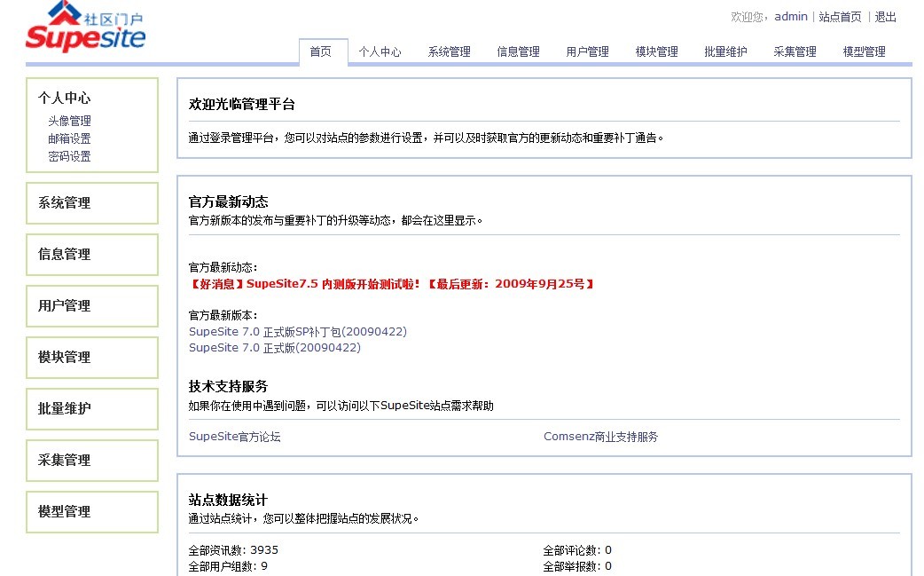The image size is (924, 576).
Task: Click 全部评论数: 0 statistic
Action: (x=577, y=550)
